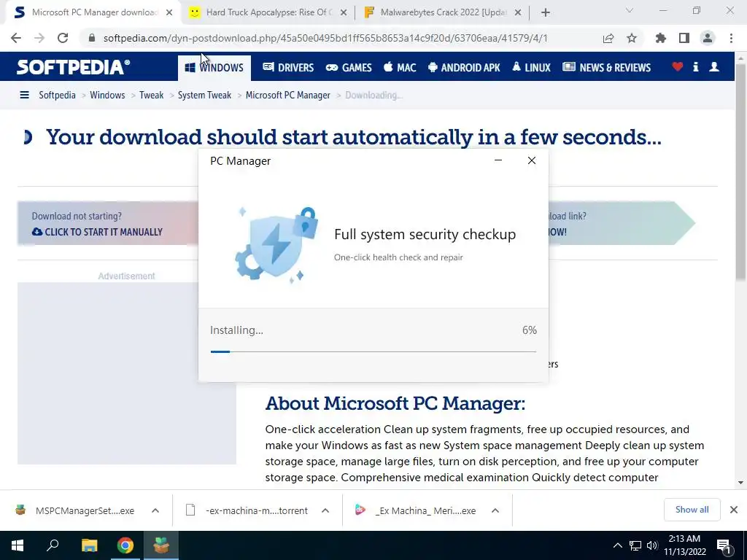
Task: Open the Chrome side panel icon
Action: pyautogui.click(x=684, y=38)
